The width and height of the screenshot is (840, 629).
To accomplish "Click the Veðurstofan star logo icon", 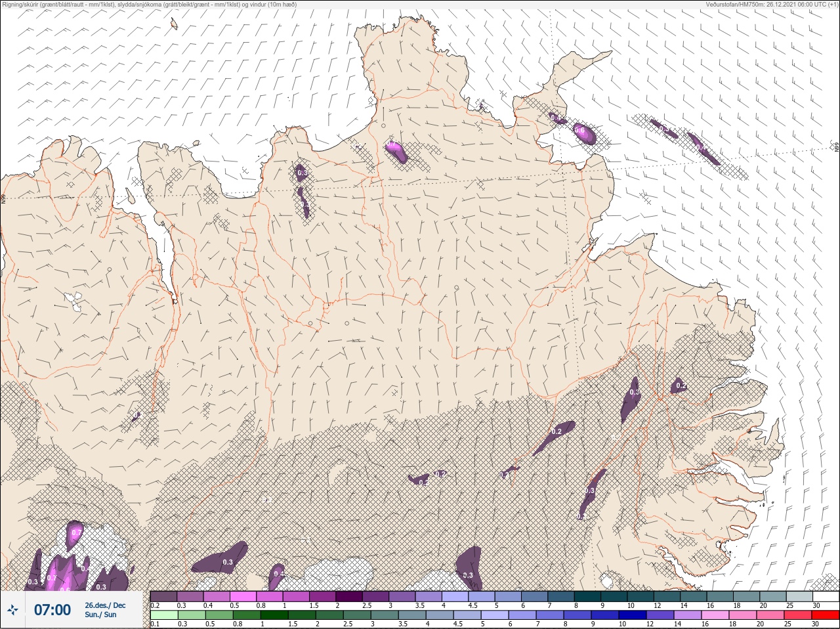I will (12, 610).
